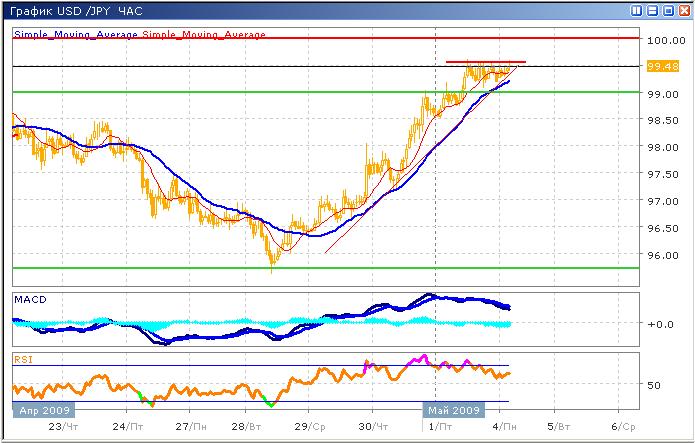The image size is (695, 443).
Task: Select the lower green support line
Action: click(300, 267)
